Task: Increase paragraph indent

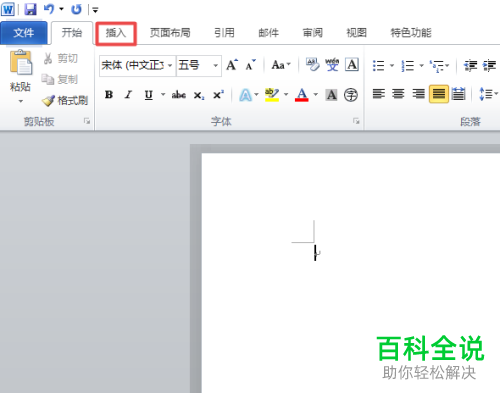Action: (490, 65)
